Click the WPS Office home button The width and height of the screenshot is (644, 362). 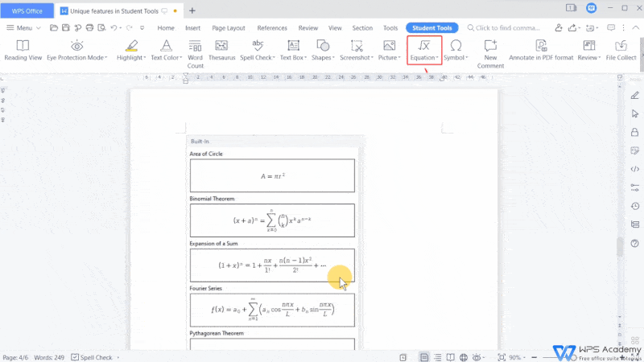click(27, 11)
